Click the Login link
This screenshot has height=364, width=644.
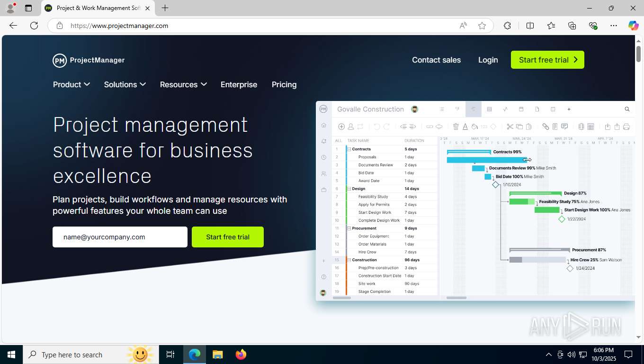click(488, 60)
